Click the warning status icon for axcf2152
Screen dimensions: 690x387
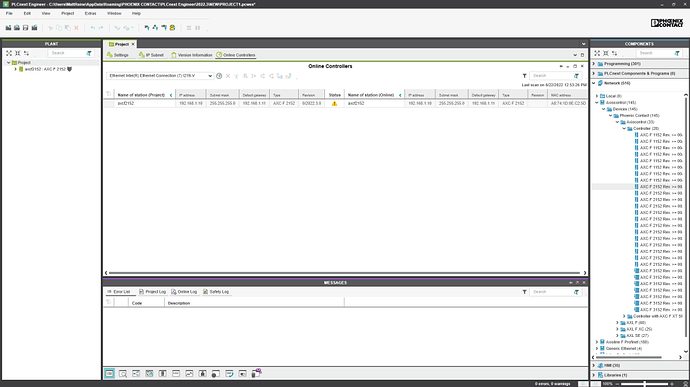(334, 103)
